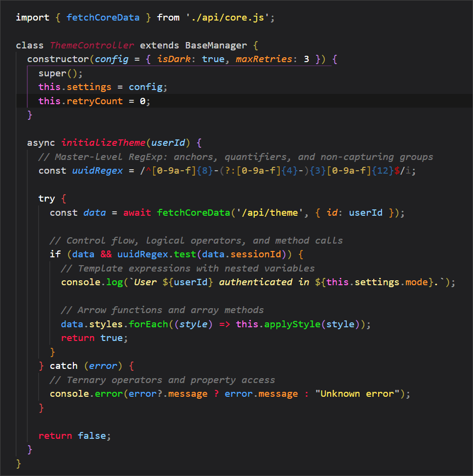This screenshot has height=476, width=473.
Task: Click the 'Ternary operators and property access' comment
Action: pos(162,380)
